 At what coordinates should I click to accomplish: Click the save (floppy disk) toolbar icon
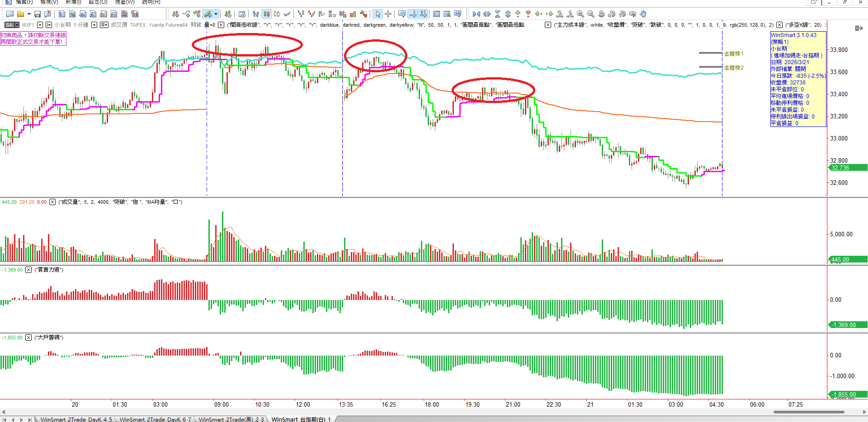(x=38, y=14)
